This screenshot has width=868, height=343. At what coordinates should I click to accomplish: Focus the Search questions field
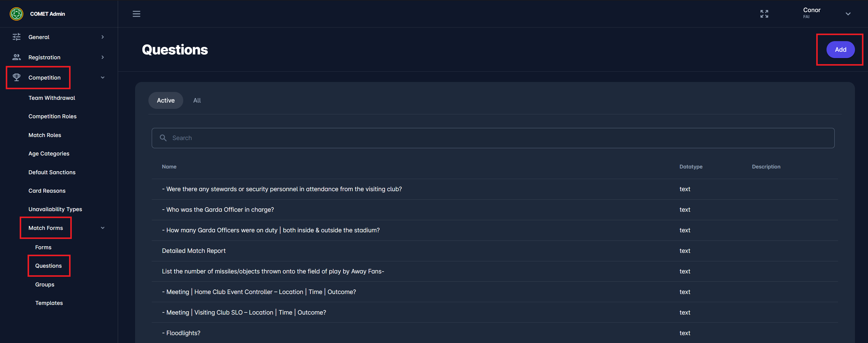pos(492,138)
